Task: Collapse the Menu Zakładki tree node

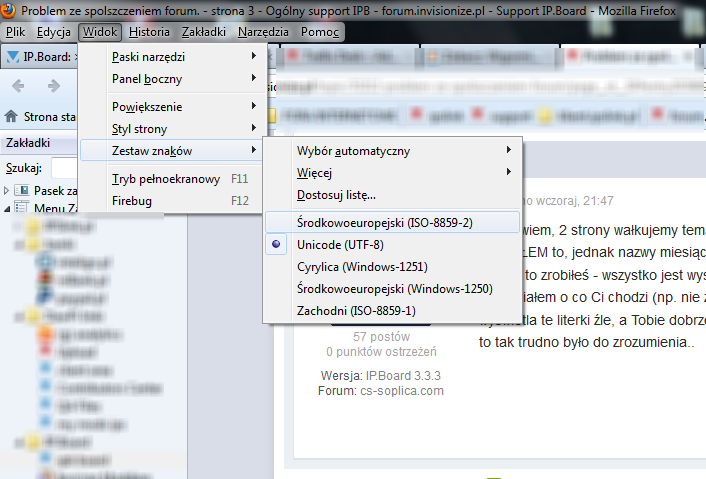Action: [x=6, y=208]
